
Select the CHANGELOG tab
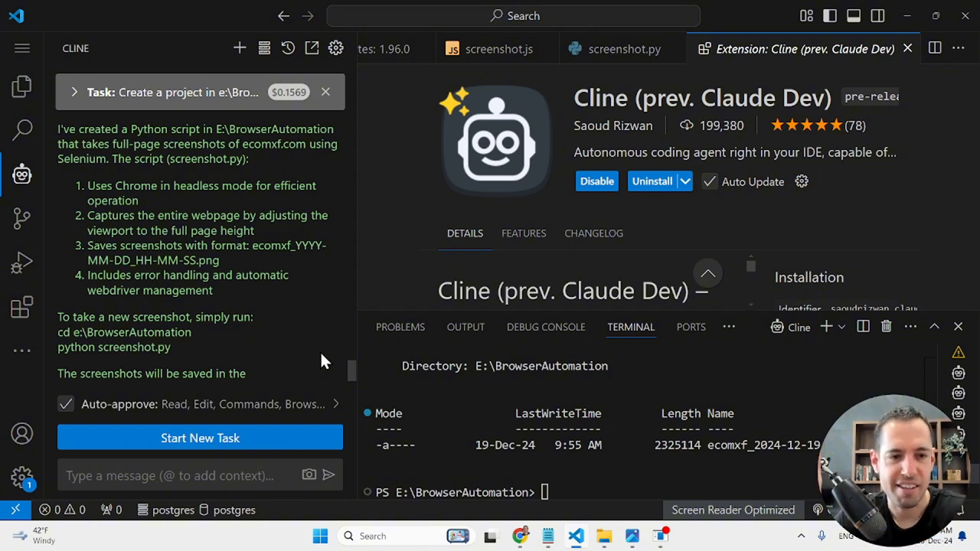[593, 233]
